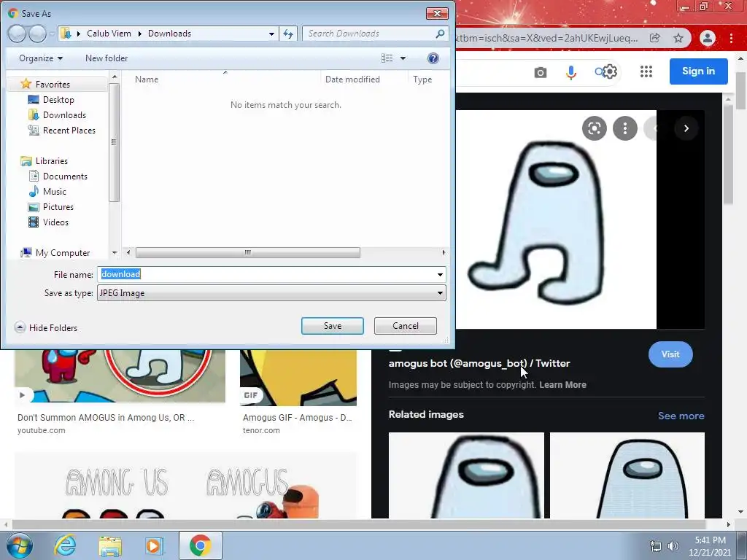This screenshot has height=560, width=747.
Task: Open the Documents library
Action: click(65, 176)
